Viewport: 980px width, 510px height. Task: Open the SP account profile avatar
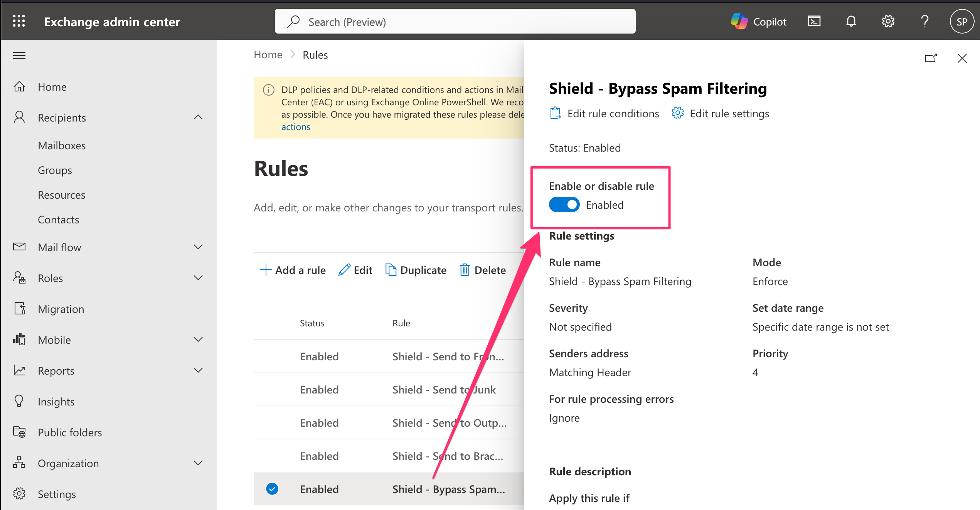point(961,22)
